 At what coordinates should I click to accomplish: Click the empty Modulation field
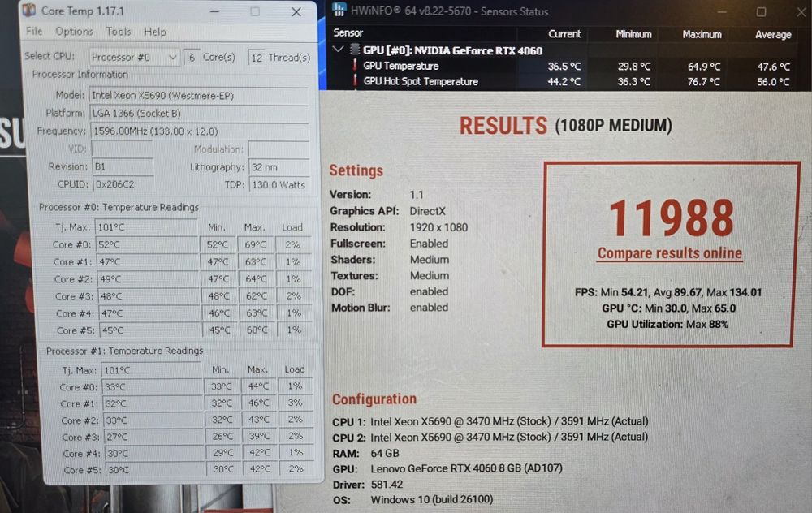(279, 149)
